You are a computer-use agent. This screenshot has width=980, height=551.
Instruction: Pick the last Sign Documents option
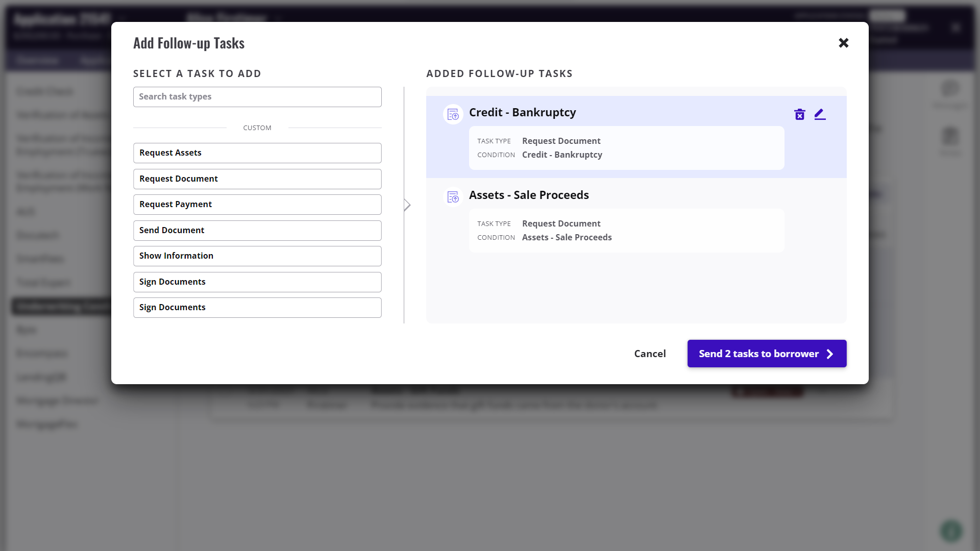[257, 308]
